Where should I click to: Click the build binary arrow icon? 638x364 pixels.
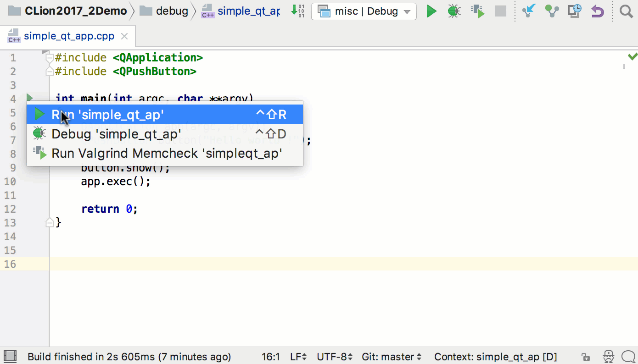pos(298,11)
